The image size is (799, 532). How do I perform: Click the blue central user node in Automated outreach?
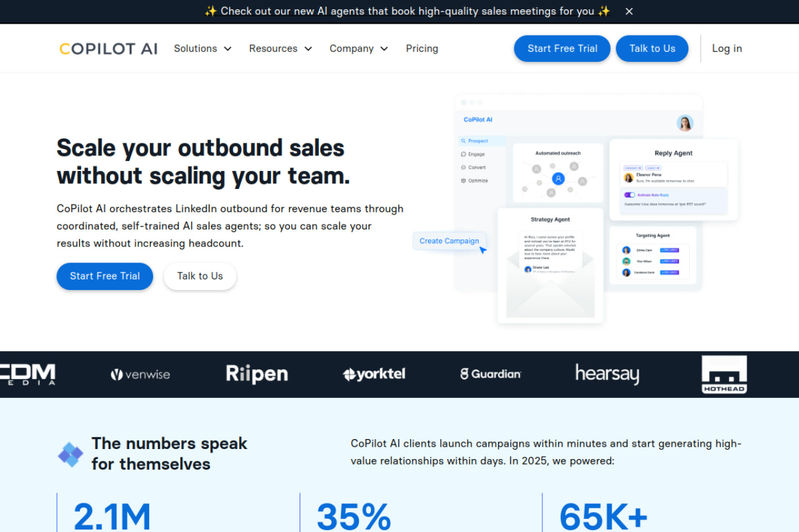point(558,179)
